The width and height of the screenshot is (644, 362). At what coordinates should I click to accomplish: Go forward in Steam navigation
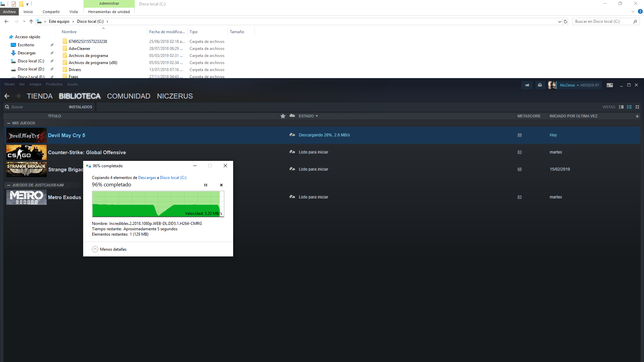(18, 96)
